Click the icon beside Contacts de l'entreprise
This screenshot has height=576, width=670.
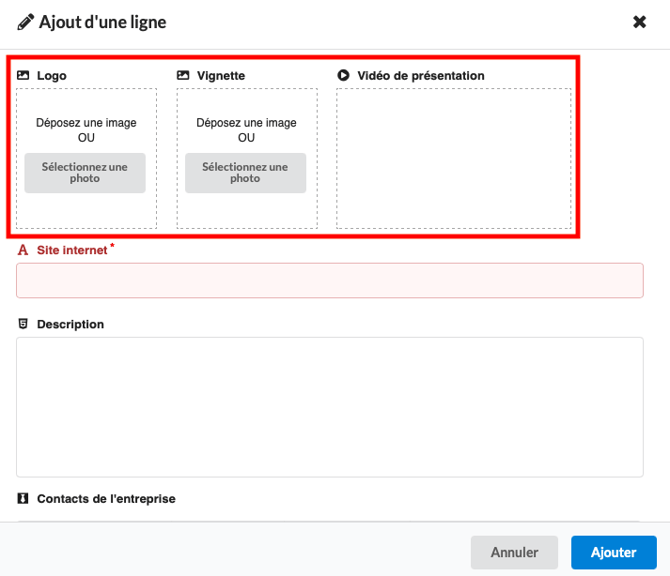click(x=23, y=498)
